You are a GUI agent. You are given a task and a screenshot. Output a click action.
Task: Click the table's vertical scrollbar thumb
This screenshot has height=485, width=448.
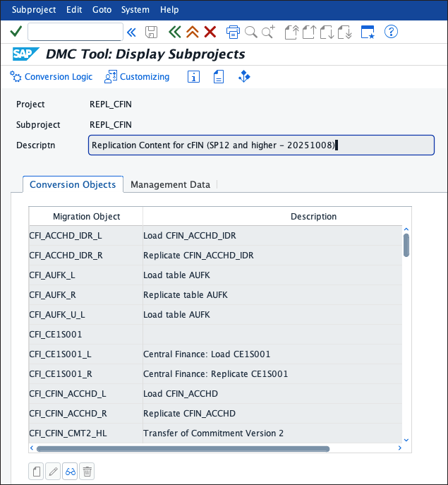pos(406,245)
